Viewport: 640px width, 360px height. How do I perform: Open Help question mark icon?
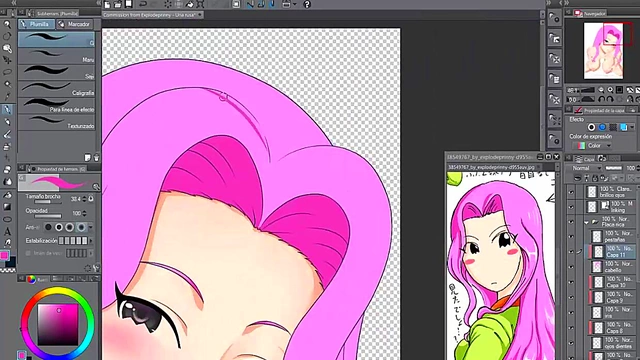[307, 4]
